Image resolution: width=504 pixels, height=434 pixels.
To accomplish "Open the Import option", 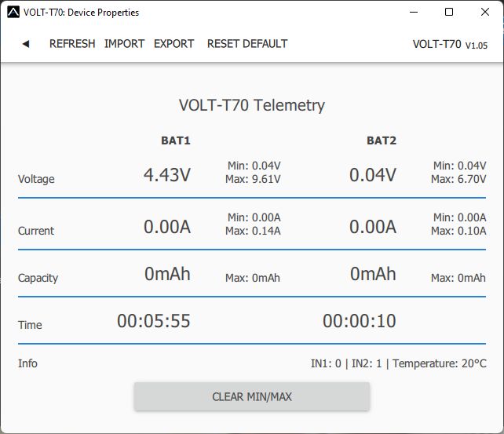I will 124,44.
